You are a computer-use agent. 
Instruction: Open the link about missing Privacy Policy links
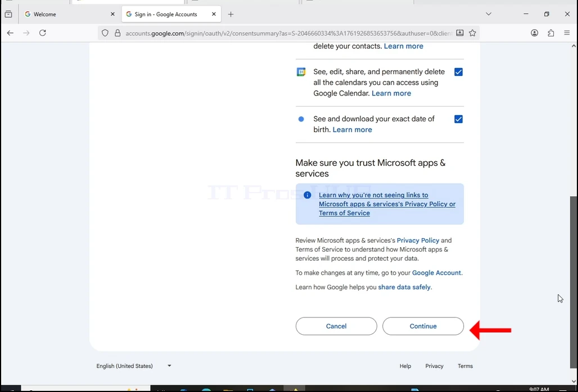pyautogui.click(x=387, y=204)
